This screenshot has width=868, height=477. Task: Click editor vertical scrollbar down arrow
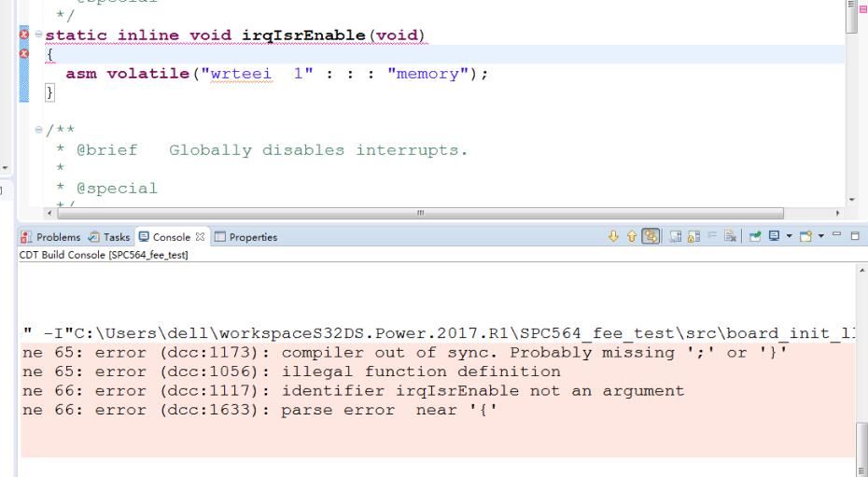coord(852,200)
